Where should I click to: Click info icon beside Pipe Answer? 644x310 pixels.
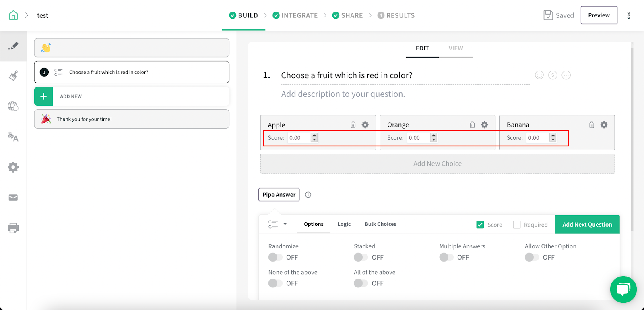308,195
